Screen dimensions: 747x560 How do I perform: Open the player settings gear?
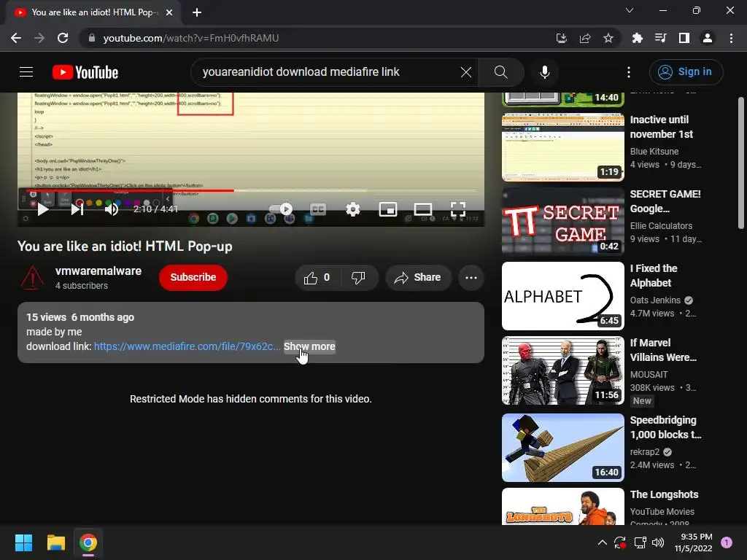point(353,209)
